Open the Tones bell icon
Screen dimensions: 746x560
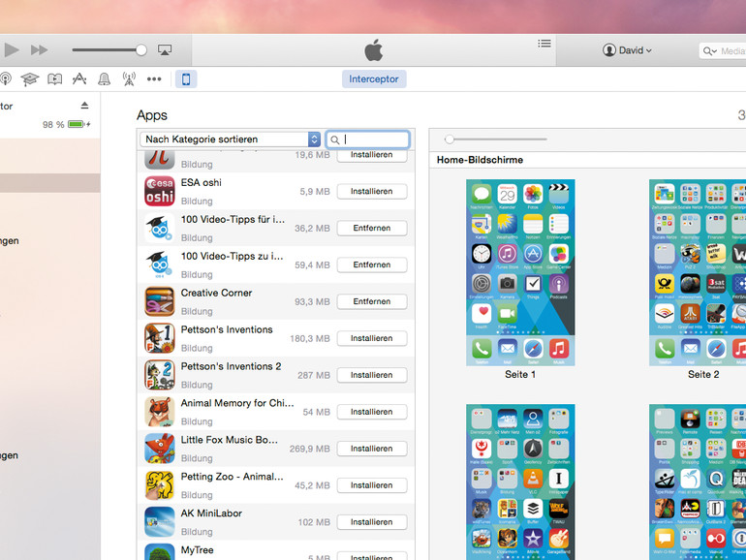pyautogui.click(x=105, y=79)
